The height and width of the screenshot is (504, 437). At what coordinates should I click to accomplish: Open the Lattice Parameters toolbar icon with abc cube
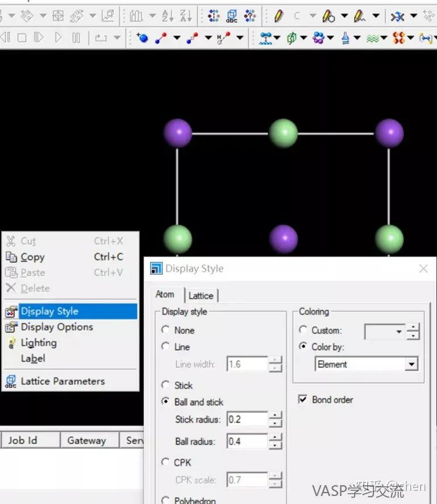231,16
